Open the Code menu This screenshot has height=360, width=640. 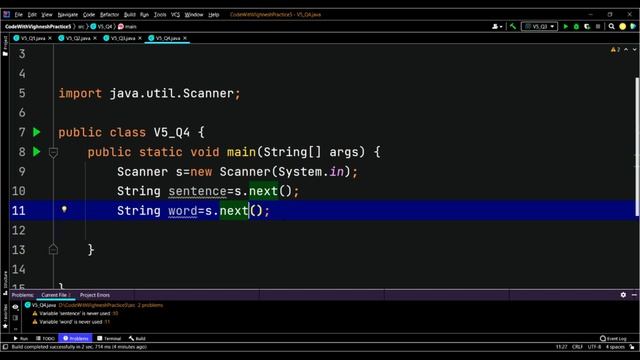coord(89,14)
